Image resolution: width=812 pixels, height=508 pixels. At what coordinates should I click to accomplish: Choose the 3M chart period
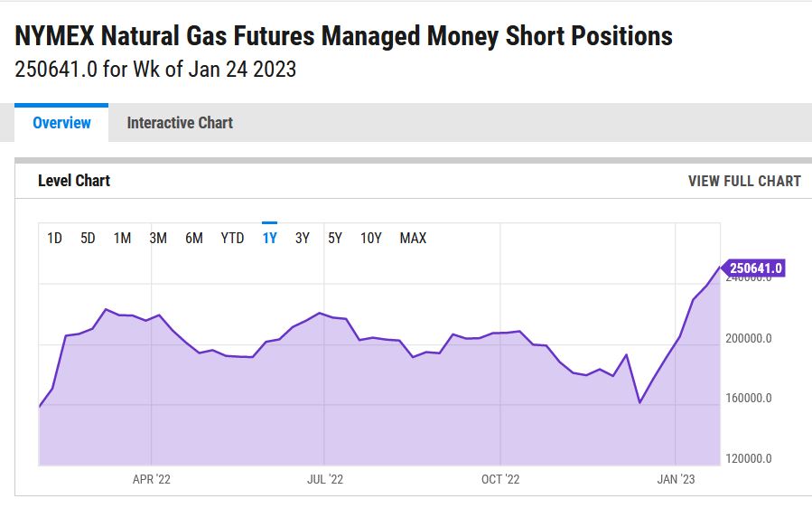[x=158, y=239]
